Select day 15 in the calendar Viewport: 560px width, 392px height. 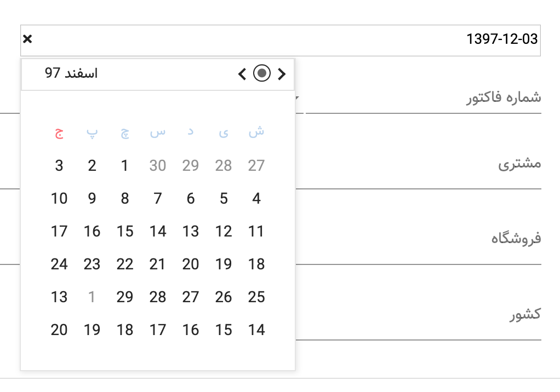pos(124,232)
